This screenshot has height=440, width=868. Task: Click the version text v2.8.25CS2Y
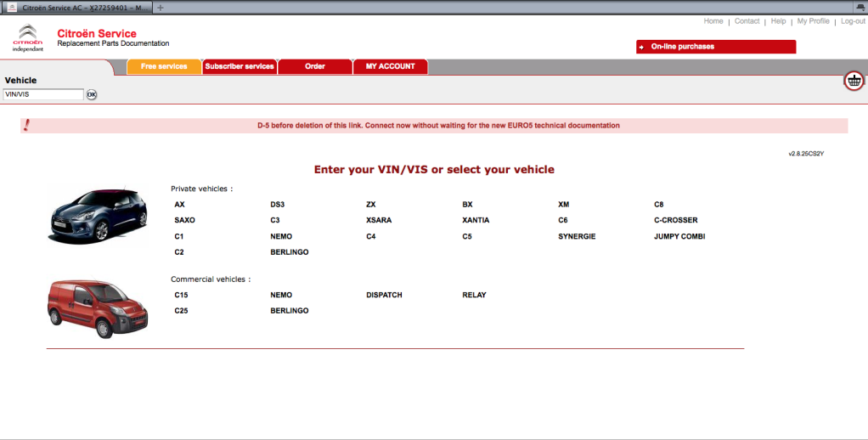point(806,154)
